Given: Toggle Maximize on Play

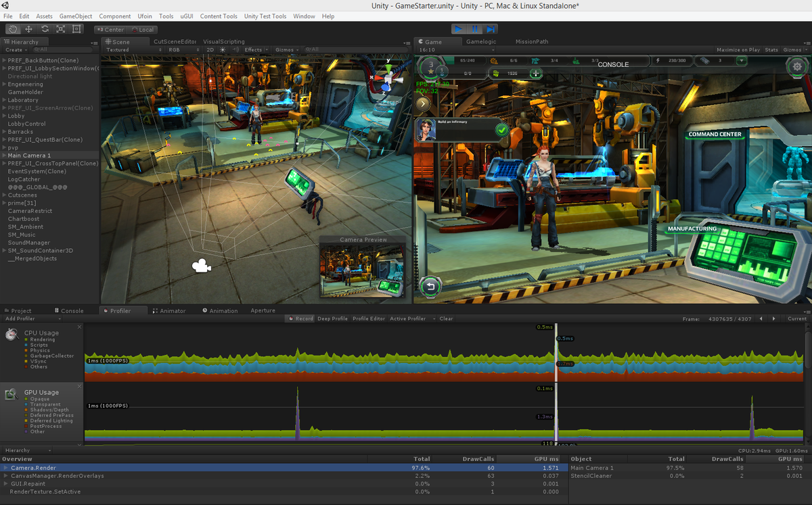Looking at the screenshot, I should click(x=738, y=49).
